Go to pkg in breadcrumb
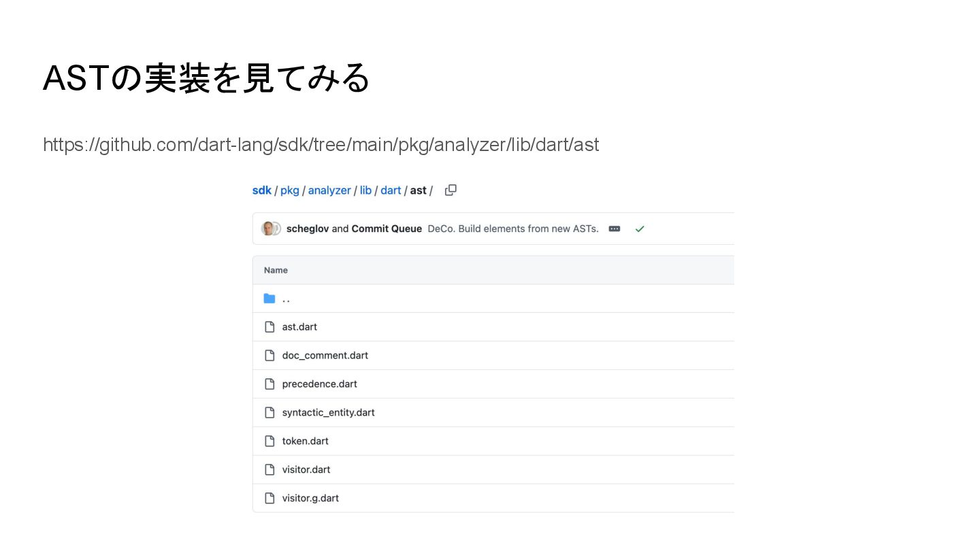The image size is (980, 551). tap(290, 190)
